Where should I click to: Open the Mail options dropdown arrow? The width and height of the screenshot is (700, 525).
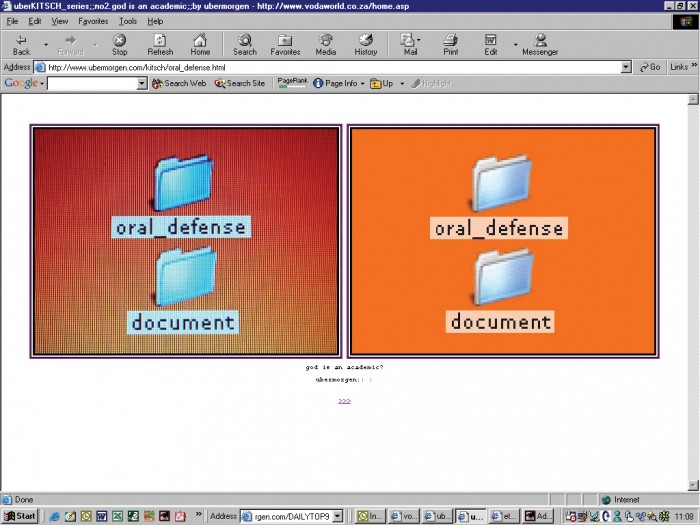click(419, 40)
